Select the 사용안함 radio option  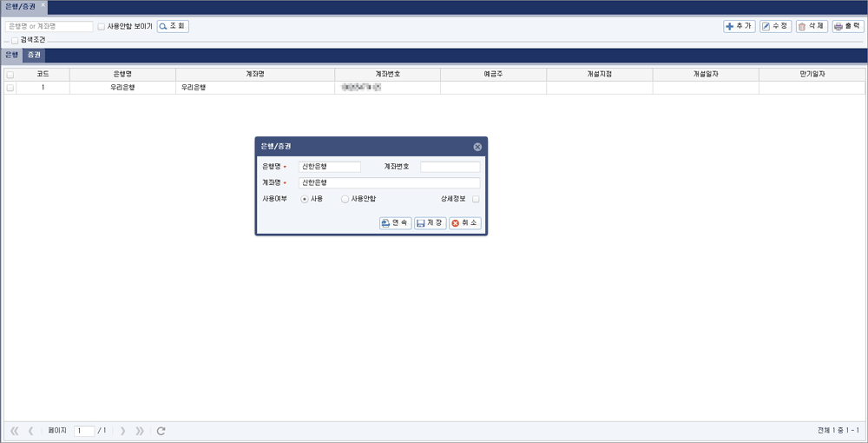click(x=345, y=199)
